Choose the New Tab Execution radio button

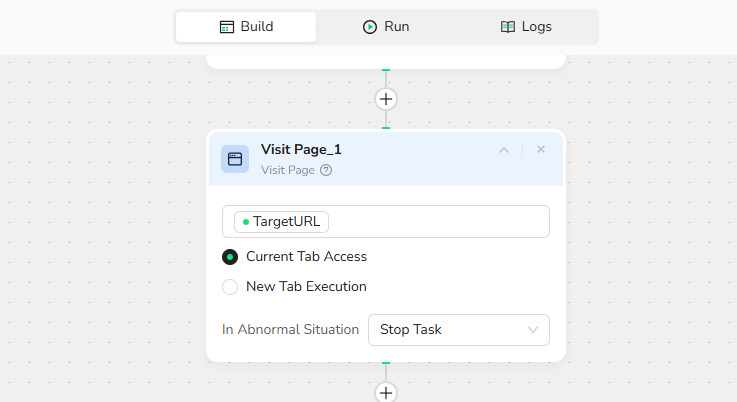pyautogui.click(x=230, y=287)
